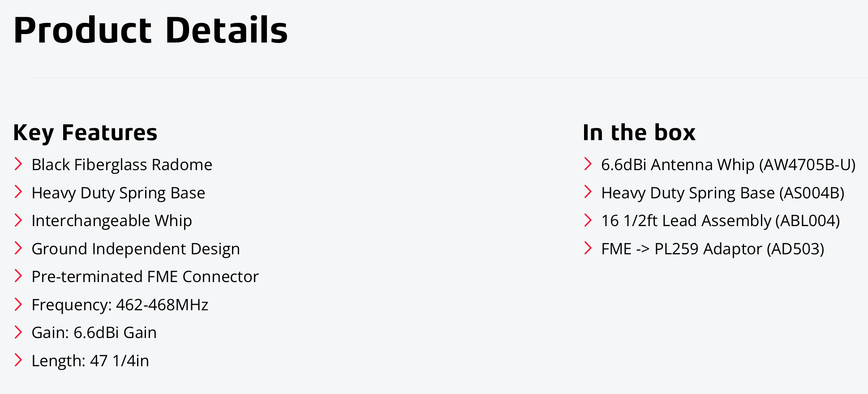Click the red arrow beside Interchangeable Whip

[x=18, y=220]
